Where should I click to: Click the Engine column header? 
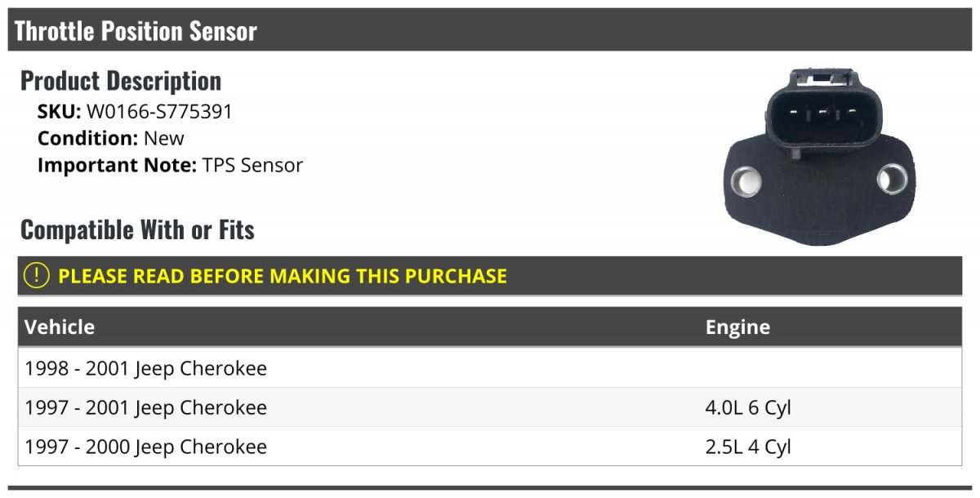[x=737, y=327]
